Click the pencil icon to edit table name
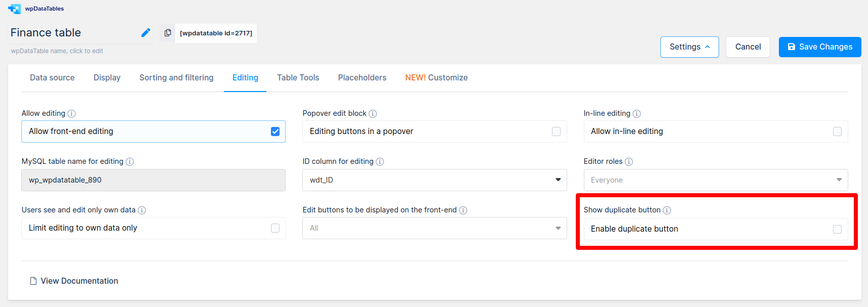This screenshot has height=307, width=868. pos(146,33)
